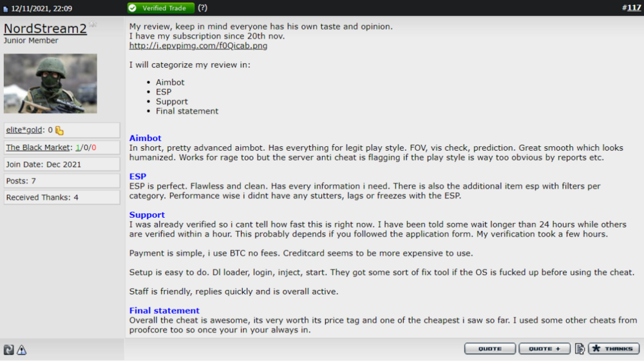Click the Verified Trade badge
The width and height of the screenshot is (644, 364).
pos(161,8)
